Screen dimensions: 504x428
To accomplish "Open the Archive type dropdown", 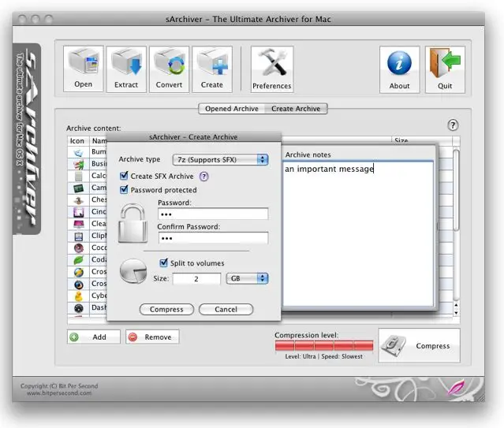I will click(220, 160).
